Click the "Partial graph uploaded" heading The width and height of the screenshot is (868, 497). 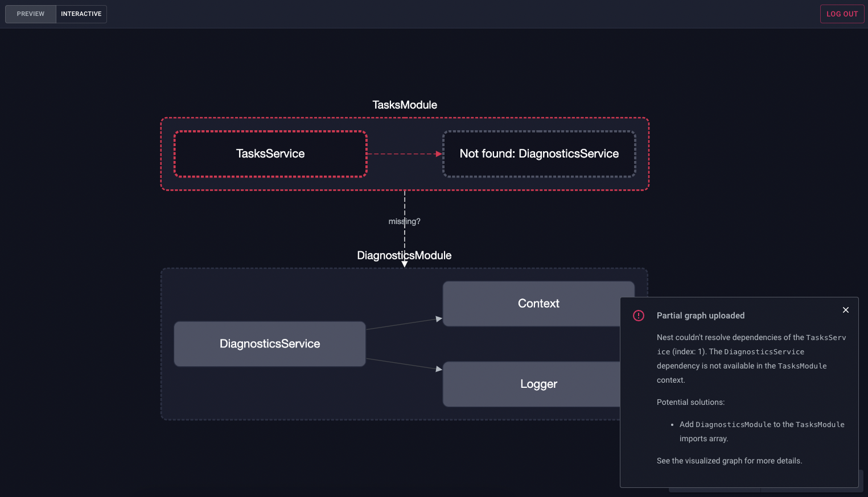(700, 316)
